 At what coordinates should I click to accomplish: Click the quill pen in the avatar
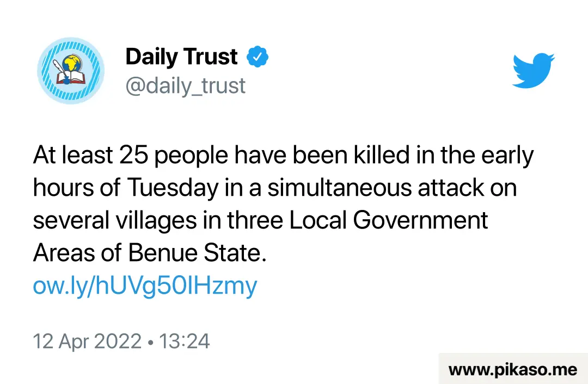click(x=60, y=70)
